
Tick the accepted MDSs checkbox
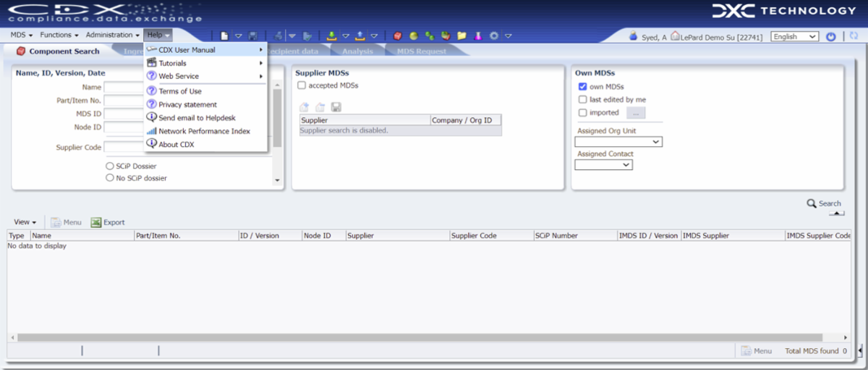point(302,85)
